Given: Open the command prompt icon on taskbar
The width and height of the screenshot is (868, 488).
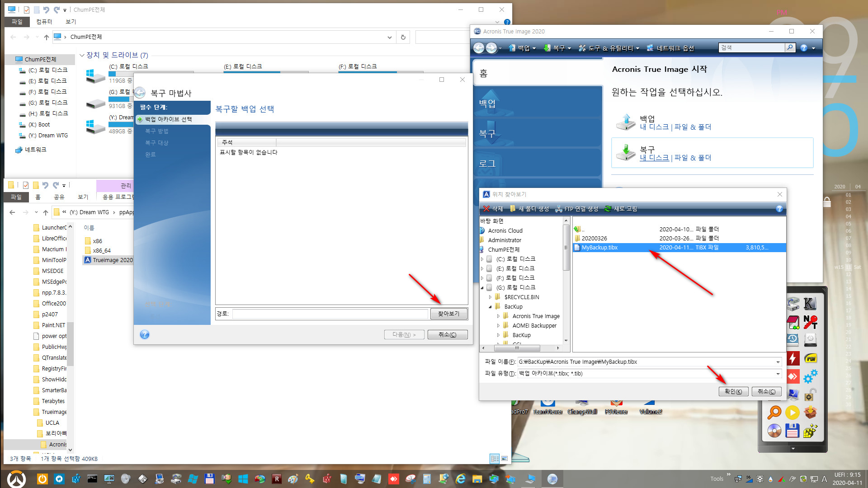Looking at the screenshot, I should tap(92, 479).
